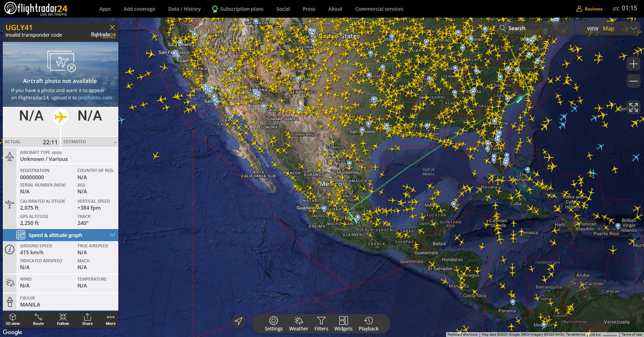
Task: Follow the selected aircraft
Action: pyautogui.click(x=63, y=319)
